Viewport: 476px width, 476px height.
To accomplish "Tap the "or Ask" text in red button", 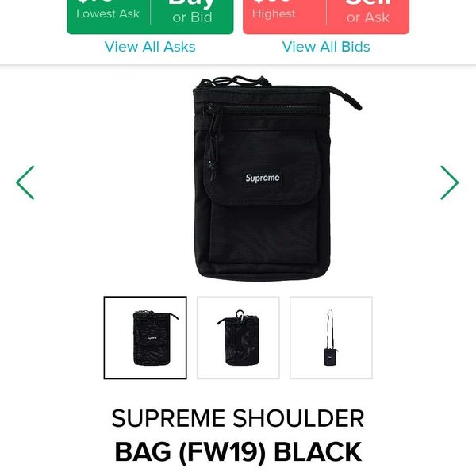I will pyautogui.click(x=368, y=17).
